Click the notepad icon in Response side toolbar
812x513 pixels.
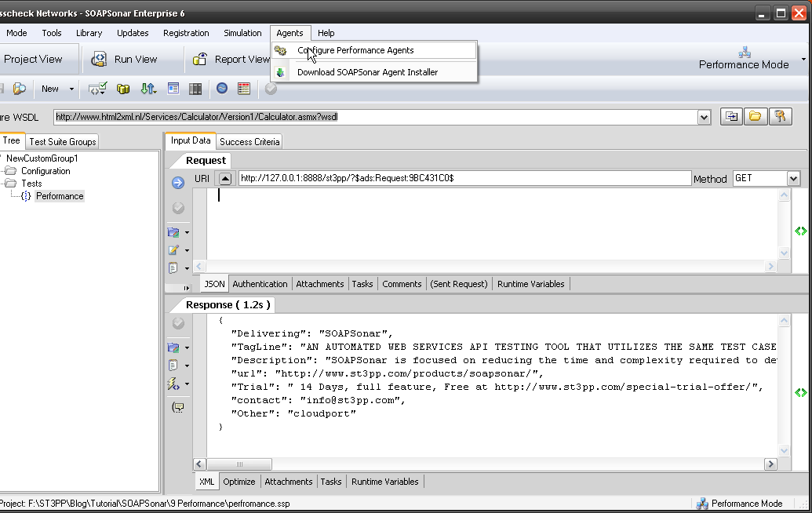click(173, 366)
